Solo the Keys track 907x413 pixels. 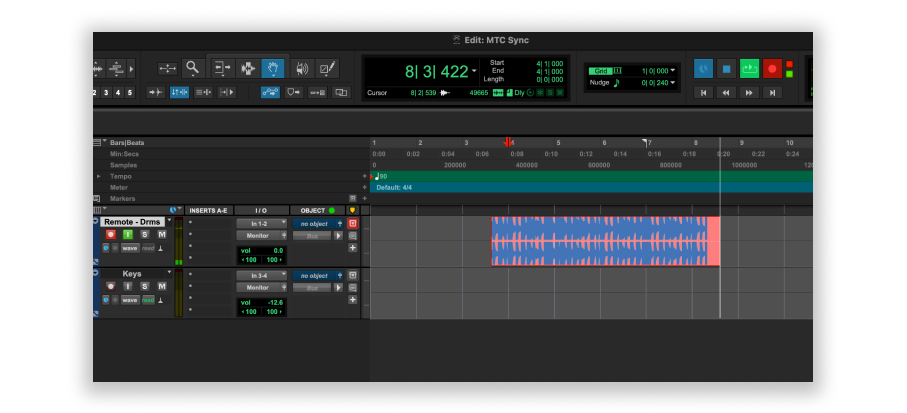point(145,286)
